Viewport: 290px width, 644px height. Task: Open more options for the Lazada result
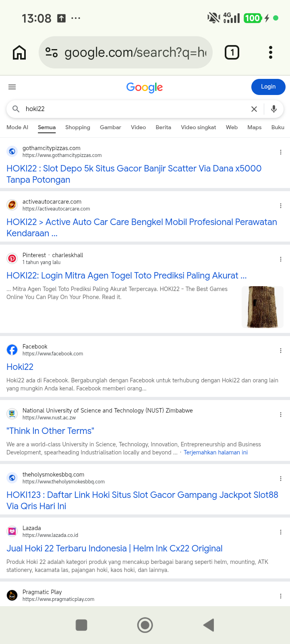click(281, 532)
